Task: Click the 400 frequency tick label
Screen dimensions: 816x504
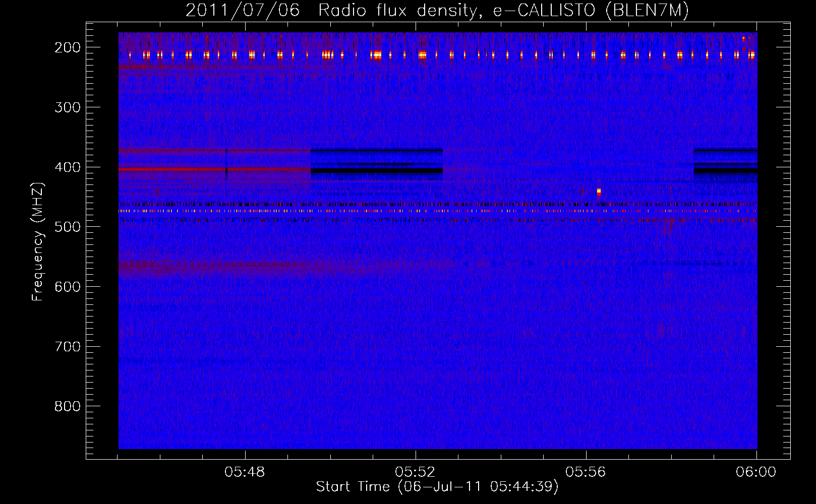Action: pos(67,167)
